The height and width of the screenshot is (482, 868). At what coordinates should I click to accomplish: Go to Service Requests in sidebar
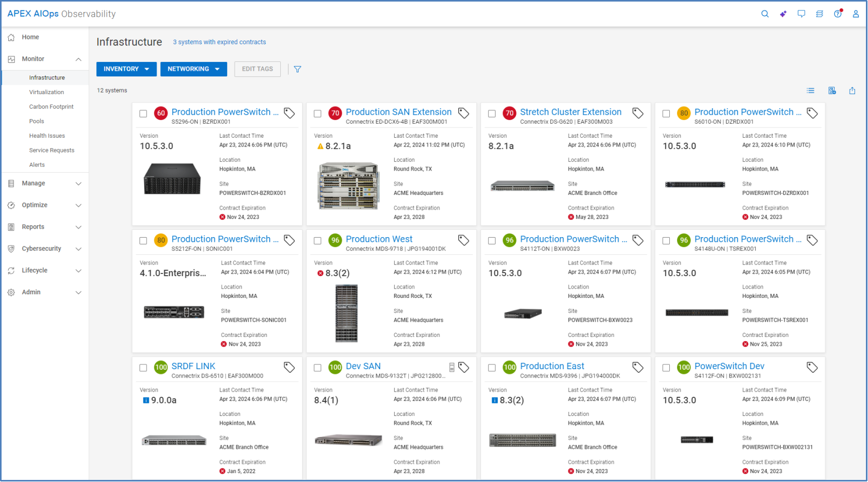(x=51, y=150)
